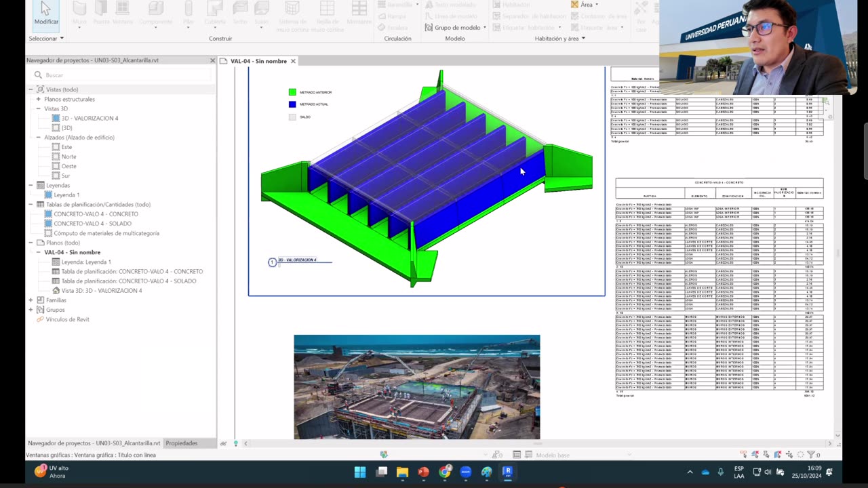Click the Buscar field in project browser
Viewport: 868px width, 488px height.
(x=121, y=75)
